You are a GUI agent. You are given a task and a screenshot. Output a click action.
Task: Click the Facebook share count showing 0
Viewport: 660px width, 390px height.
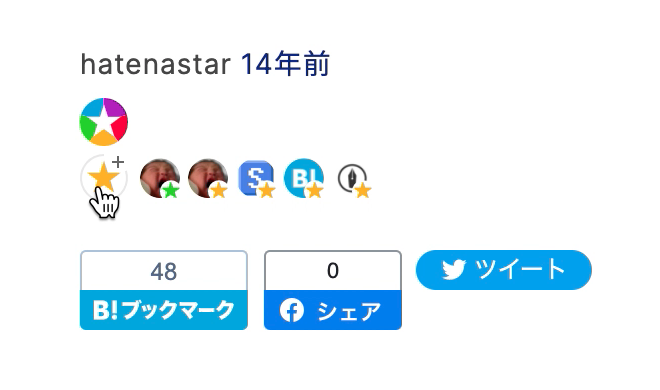(x=333, y=271)
